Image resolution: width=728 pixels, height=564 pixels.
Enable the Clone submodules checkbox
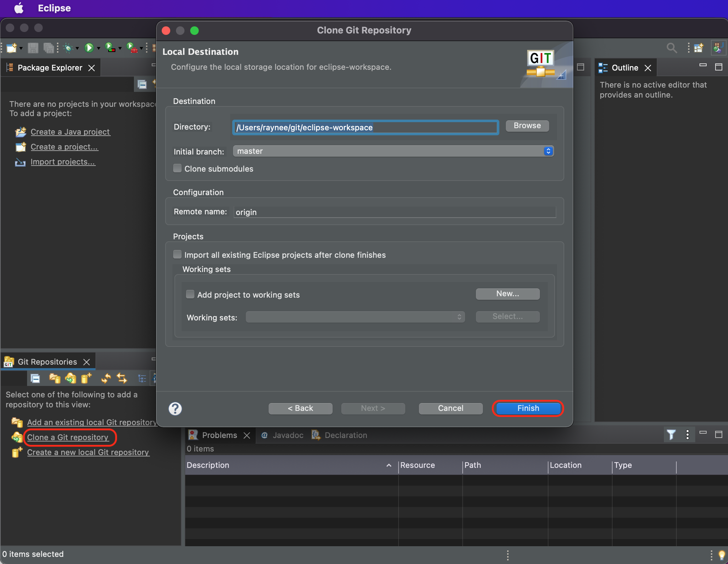[x=177, y=168]
